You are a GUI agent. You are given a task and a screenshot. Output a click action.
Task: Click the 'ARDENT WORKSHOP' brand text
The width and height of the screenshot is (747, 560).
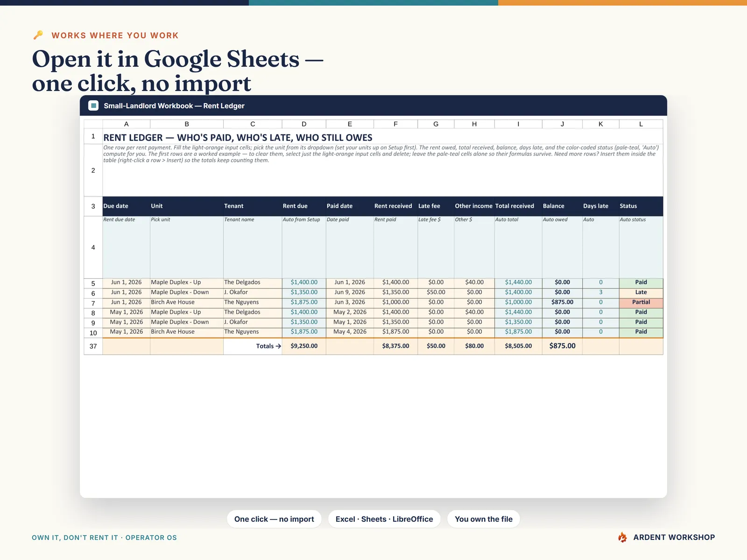(674, 537)
